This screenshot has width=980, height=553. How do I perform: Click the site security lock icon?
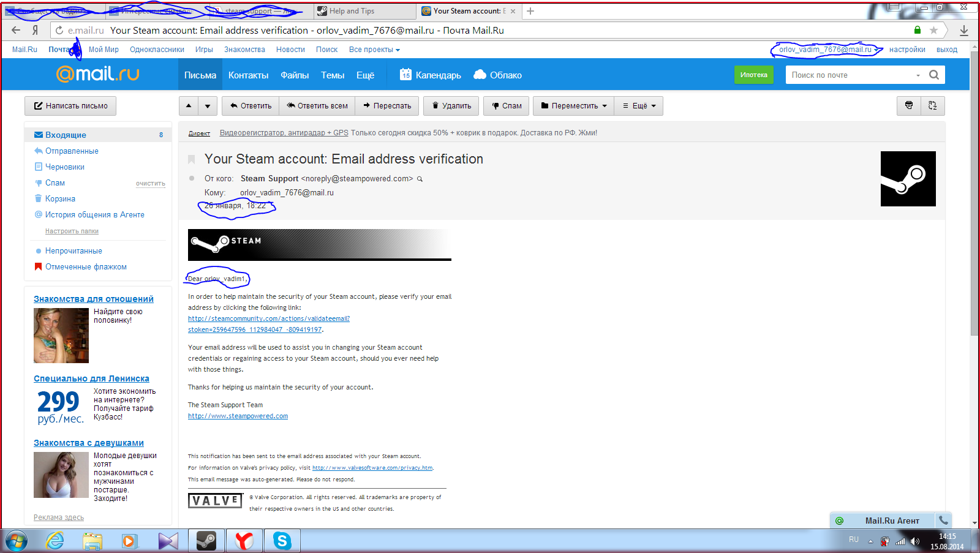click(918, 30)
